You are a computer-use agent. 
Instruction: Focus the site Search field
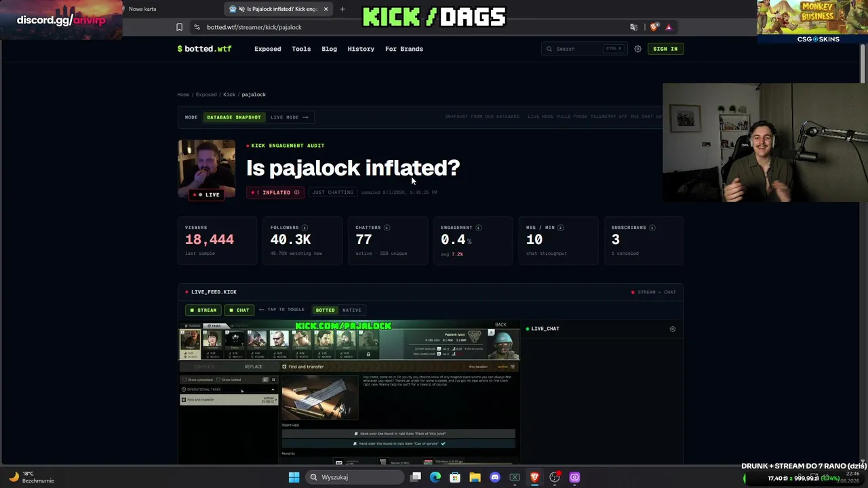coord(585,49)
